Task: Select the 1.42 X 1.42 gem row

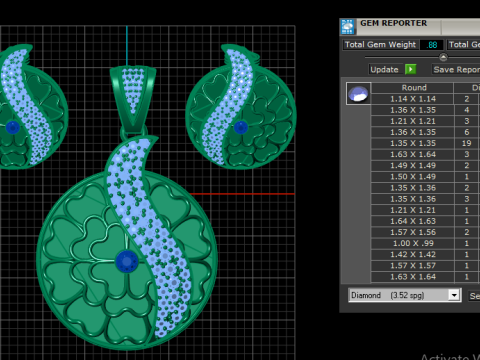Action: (x=425, y=255)
